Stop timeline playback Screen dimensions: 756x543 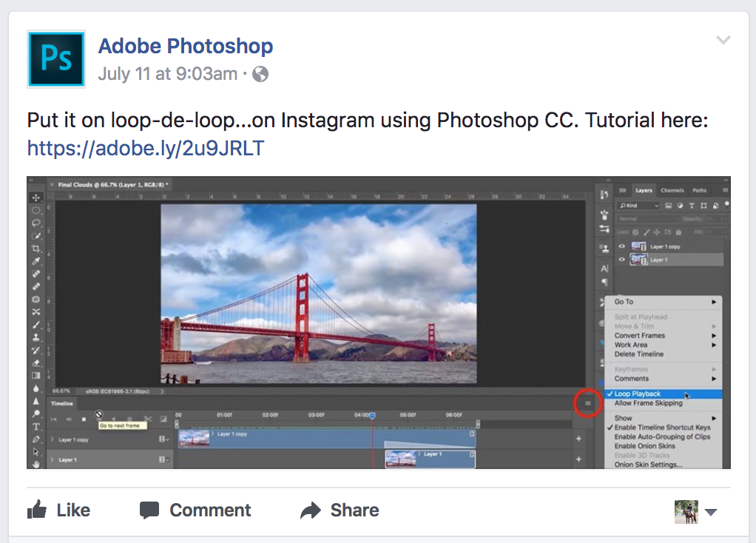(x=84, y=419)
